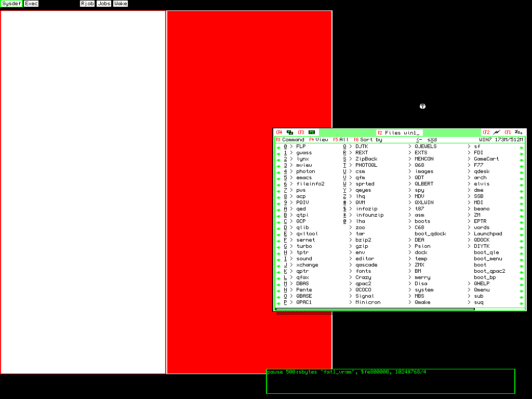This screenshot has height=399, width=532.
Task: Click the back arrow next to sXd
Action: pos(419,140)
